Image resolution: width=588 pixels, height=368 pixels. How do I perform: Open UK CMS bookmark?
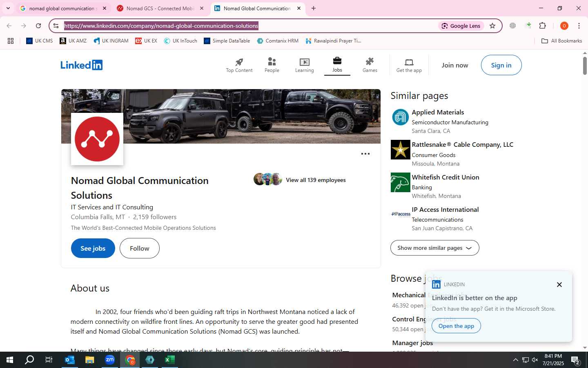[40, 41]
